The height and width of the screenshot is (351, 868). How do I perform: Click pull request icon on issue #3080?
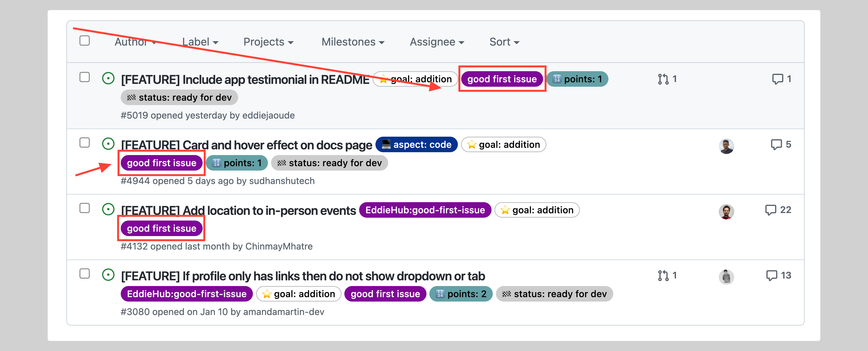pyautogui.click(x=663, y=276)
